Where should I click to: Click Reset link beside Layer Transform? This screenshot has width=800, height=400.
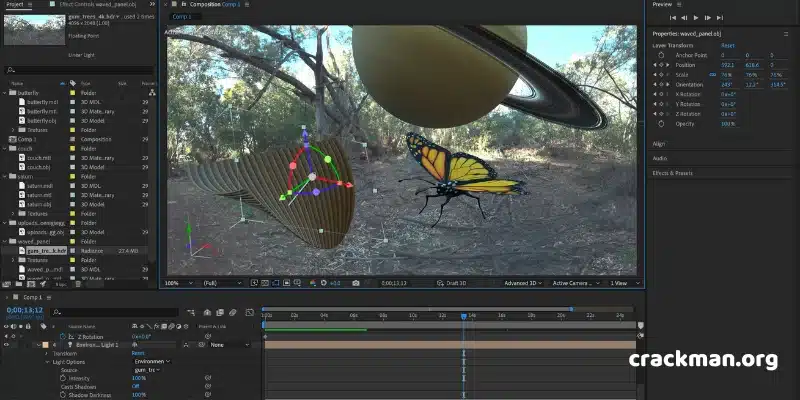point(728,45)
